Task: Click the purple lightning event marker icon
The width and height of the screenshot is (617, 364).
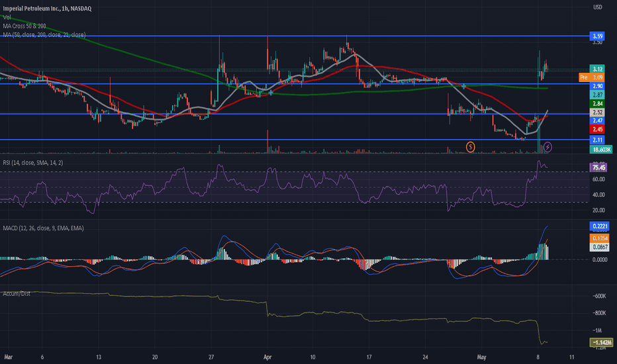Action: pos(547,147)
